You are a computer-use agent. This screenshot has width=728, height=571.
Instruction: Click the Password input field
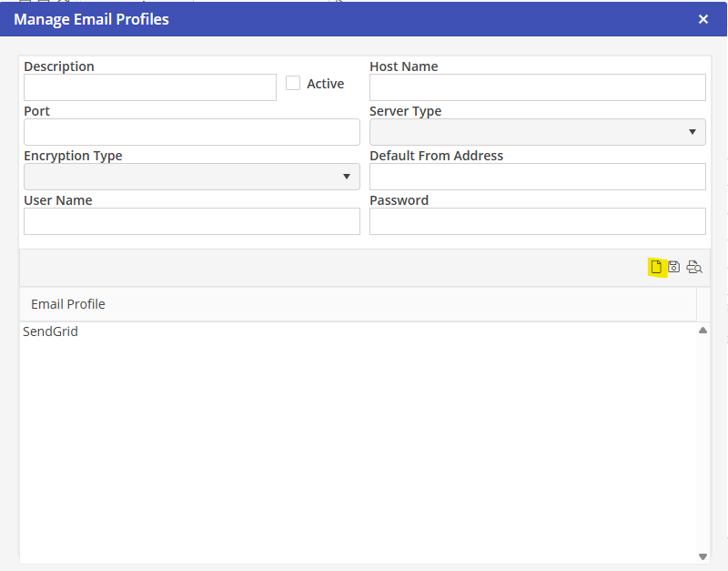coord(537,221)
